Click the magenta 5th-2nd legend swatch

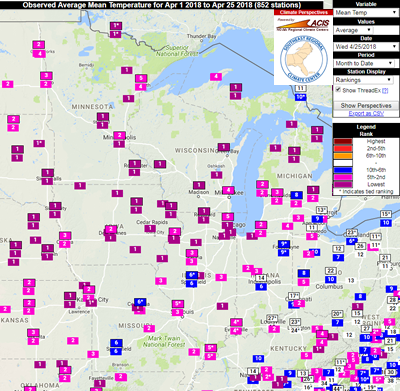[x=343, y=177]
